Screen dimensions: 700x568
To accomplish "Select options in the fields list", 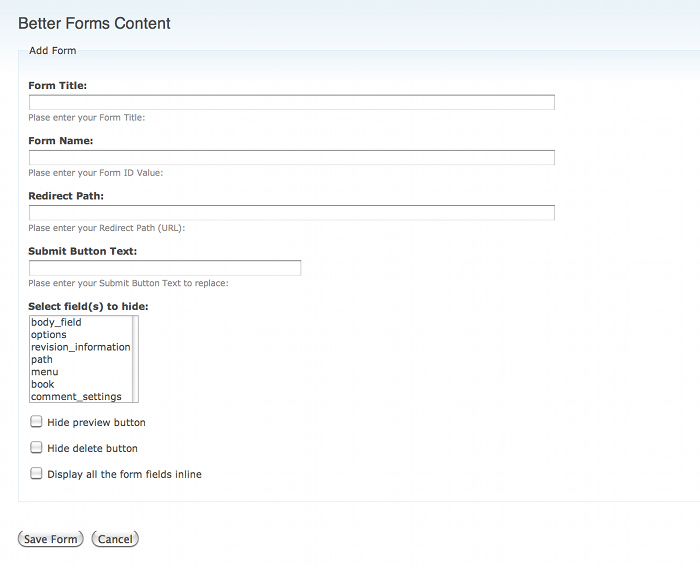I will tap(49, 335).
